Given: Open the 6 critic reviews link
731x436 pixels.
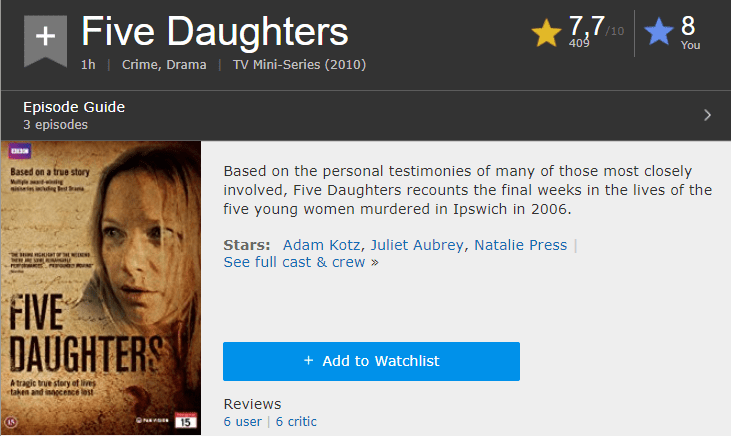Looking at the screenshot, I should click(x=296, y=422).
